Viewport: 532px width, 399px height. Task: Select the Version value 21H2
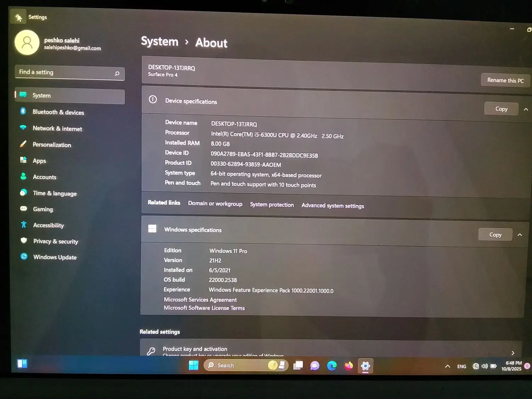pos(215,260)
